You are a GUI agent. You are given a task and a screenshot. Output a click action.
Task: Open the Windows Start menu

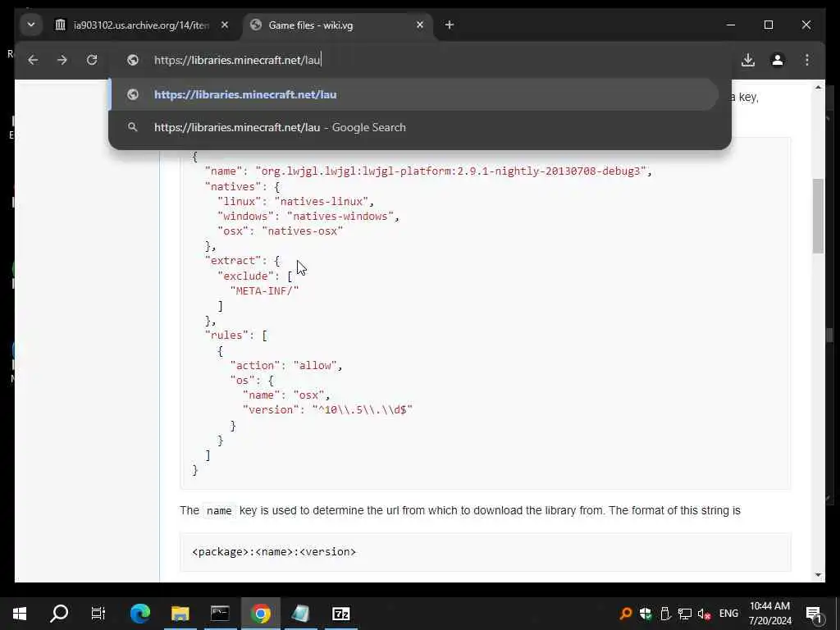point(20,614)
